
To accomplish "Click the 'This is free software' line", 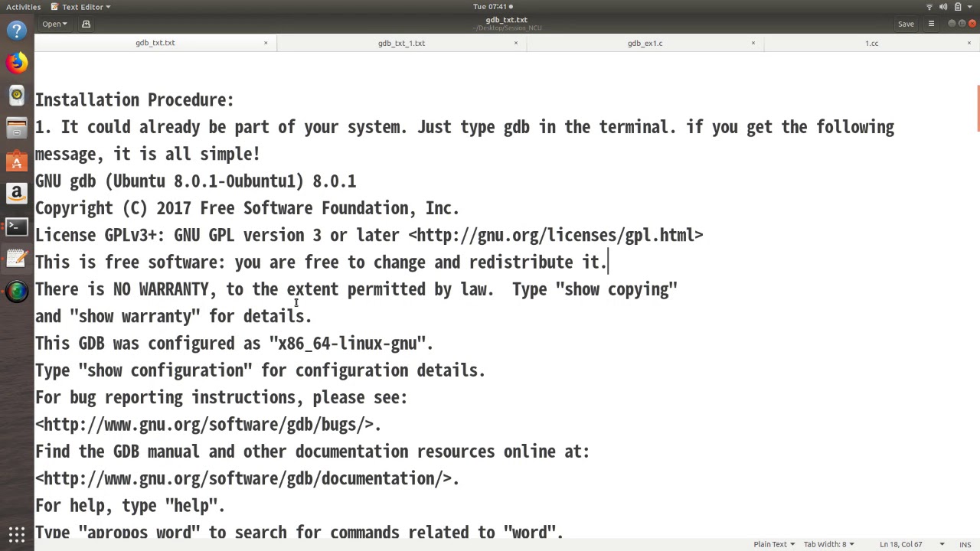I will pos(321,262).
